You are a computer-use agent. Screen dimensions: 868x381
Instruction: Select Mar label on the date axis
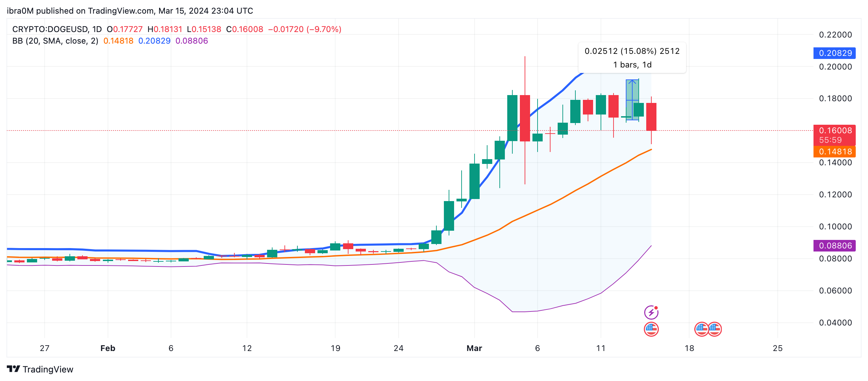474,348
